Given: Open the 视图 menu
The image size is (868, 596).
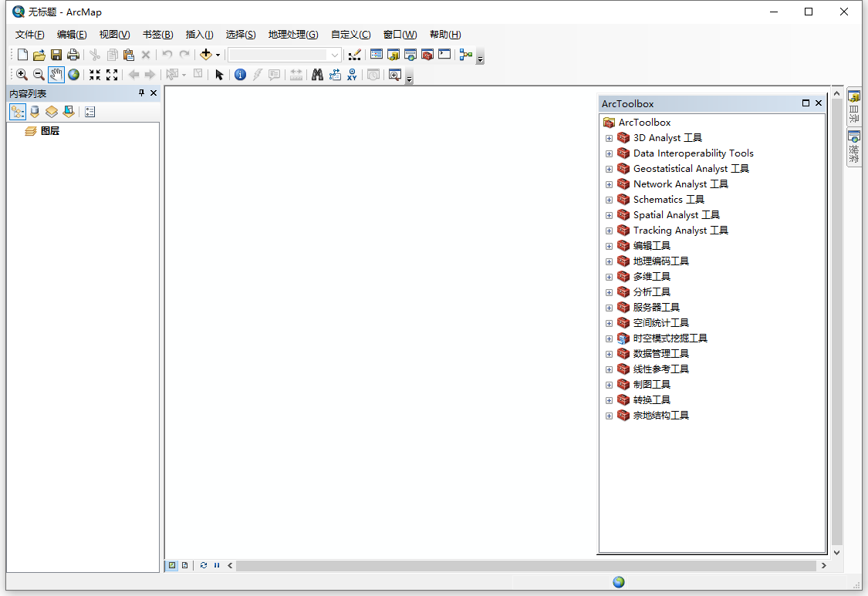Looking at the screenshot, I should (115, 34).
